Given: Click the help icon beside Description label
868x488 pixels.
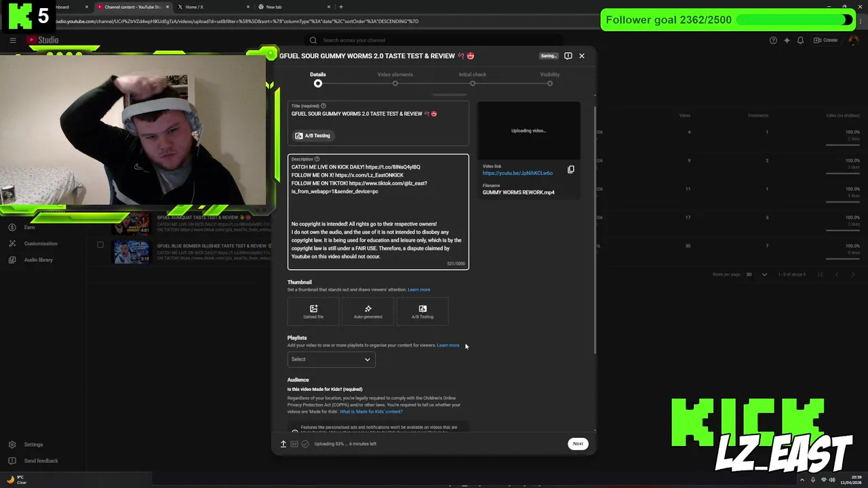Looking at the screenshot, I should point(317,159).
